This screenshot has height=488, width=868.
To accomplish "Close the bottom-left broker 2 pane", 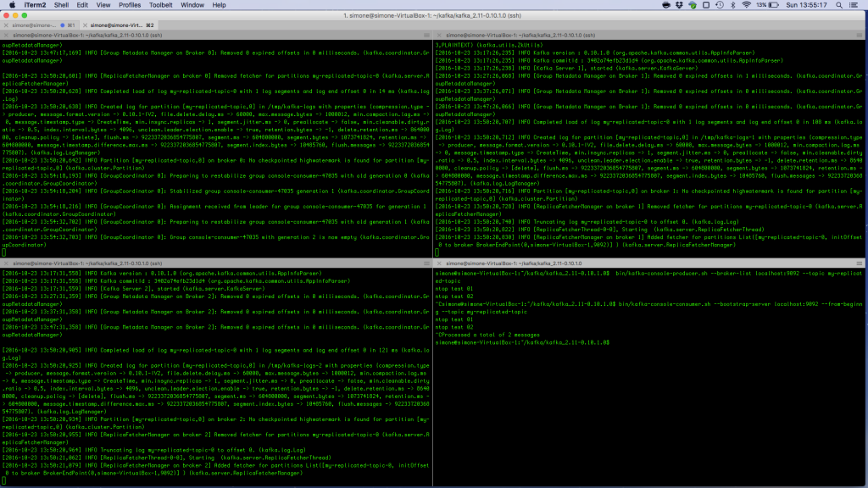I will coord(6,264).
